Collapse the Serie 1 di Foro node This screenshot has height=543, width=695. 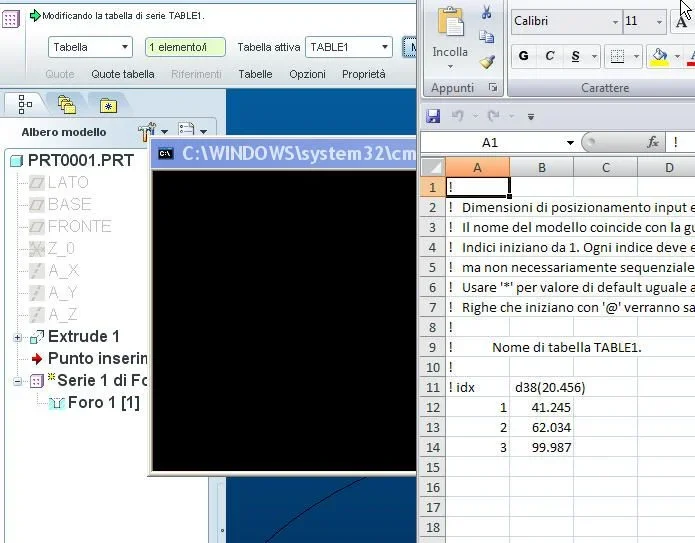(x=17, y=381)
